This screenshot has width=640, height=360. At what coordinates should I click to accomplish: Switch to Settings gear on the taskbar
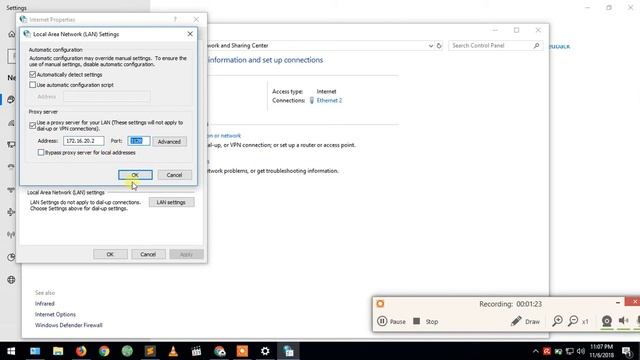tap(265, 351)
